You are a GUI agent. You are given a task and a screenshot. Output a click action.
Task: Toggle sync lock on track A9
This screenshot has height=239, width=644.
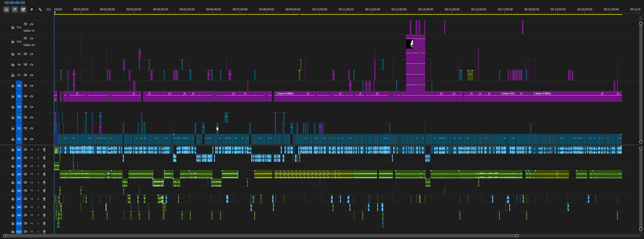tap(25, 215)
